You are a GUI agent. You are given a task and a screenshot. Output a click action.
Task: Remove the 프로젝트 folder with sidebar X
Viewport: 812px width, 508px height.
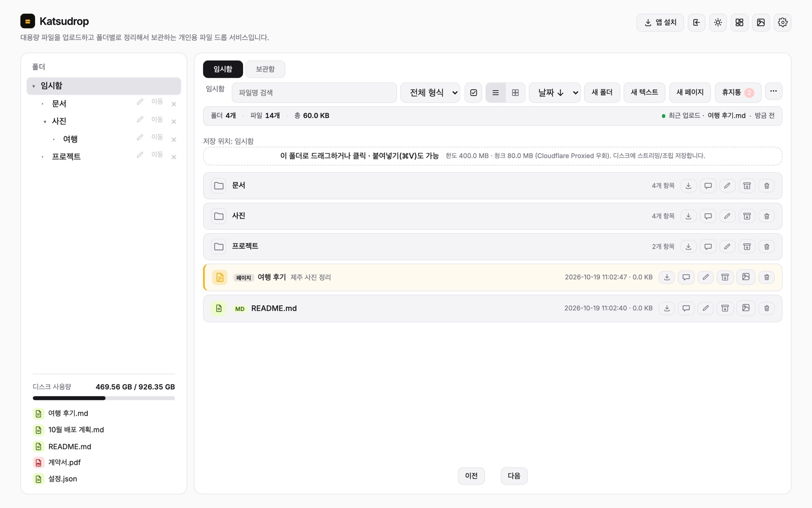coord(174,157)
